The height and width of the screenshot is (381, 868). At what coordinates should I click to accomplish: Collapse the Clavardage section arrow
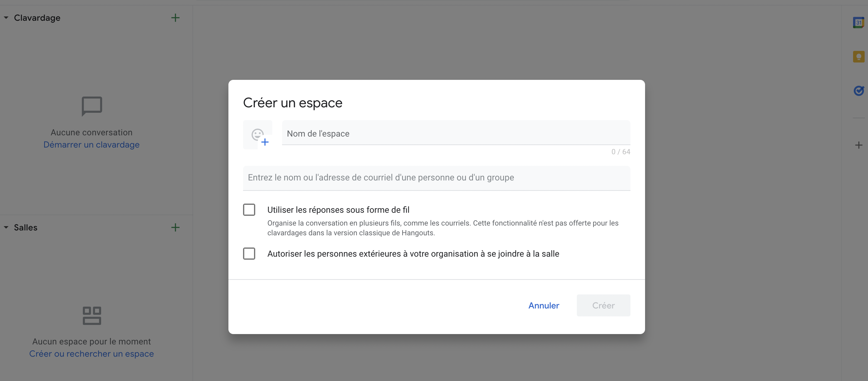(x=6, y=18)
